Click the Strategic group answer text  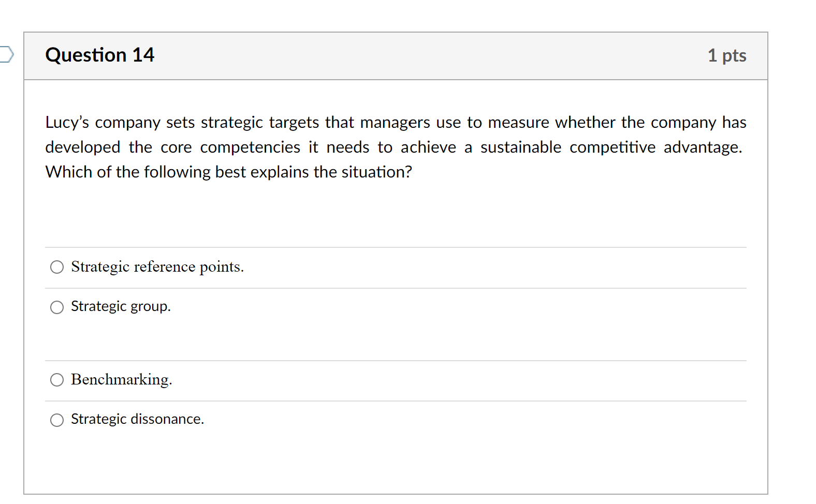pyautogui.click(x=121, y=306)
